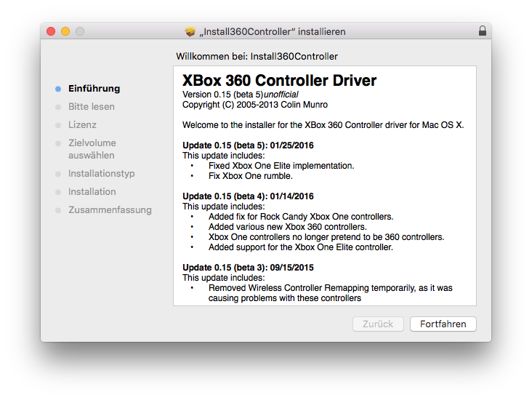The height and width of the screenshot is (400, 532).
Task: Select the Einführung step label
Action: tap(94, 89)
